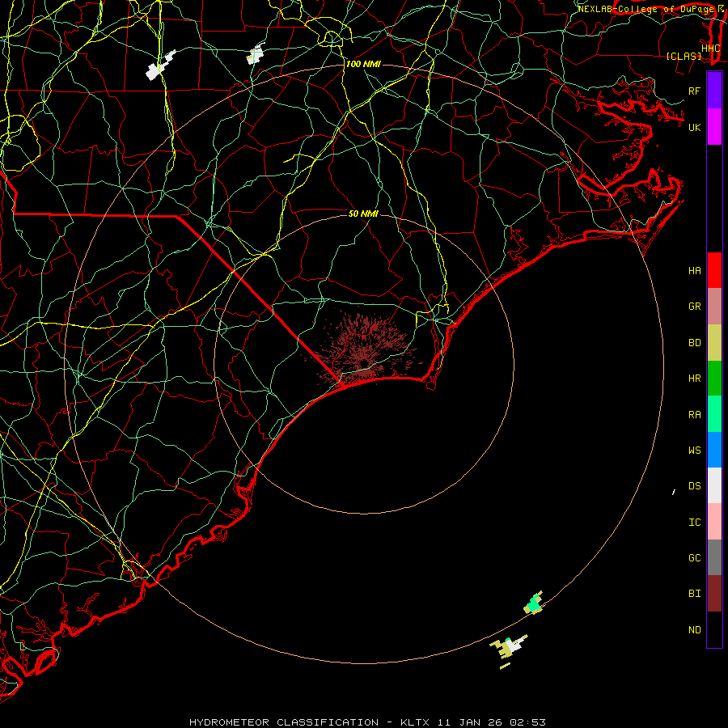
Task: Click the 50 NMI range ring label
Action: coord(363,214)
